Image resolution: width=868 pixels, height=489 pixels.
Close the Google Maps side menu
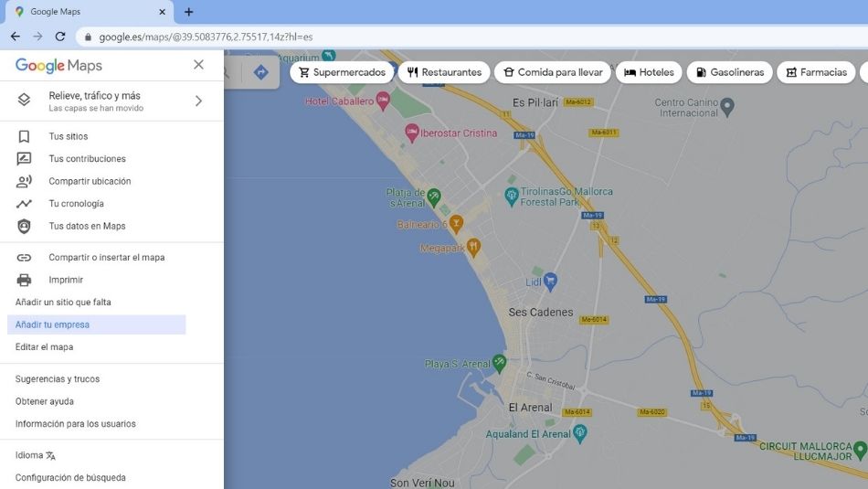click(x=198, y=65)
